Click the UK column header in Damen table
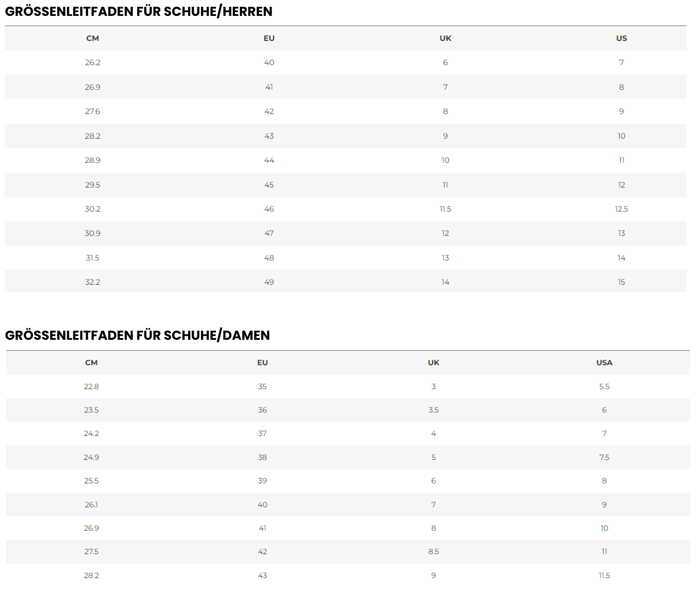The width and height of the screenshot is (700, 590). click(433, 363)
